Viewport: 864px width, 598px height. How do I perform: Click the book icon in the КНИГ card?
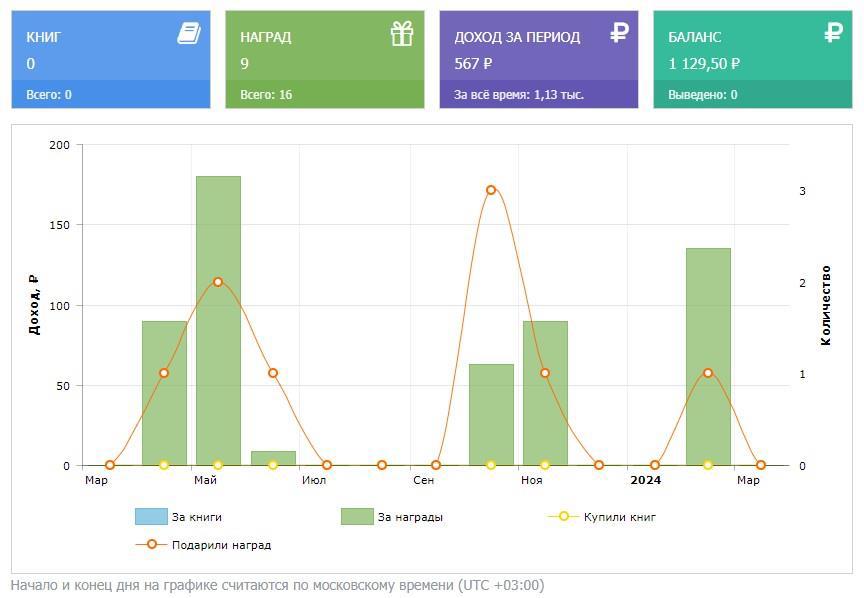click(x=189, y=34)
